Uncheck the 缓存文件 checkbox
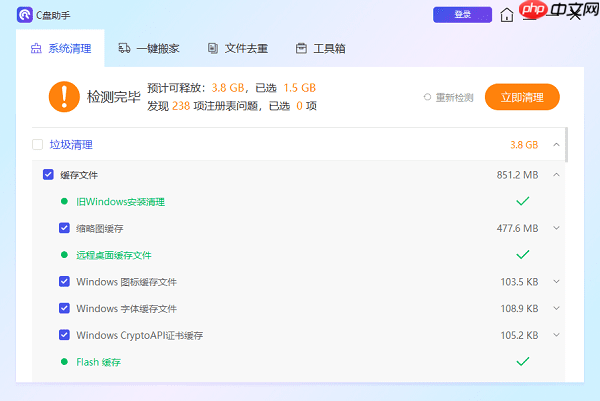 [x=48, y=175]
